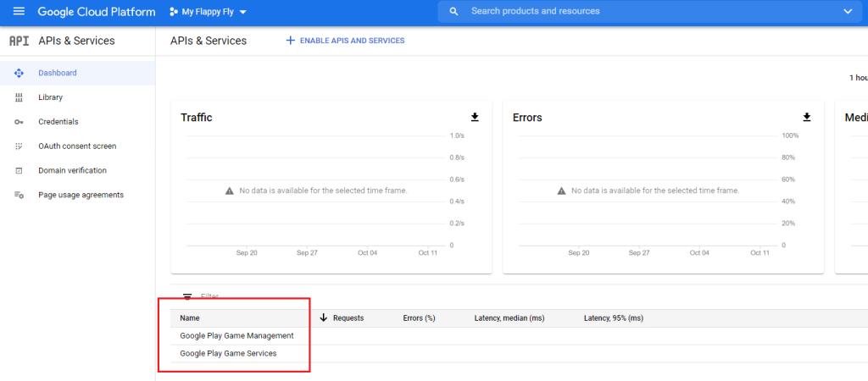
Task: Click the Domain verification icon
Action: click(19, 171)
